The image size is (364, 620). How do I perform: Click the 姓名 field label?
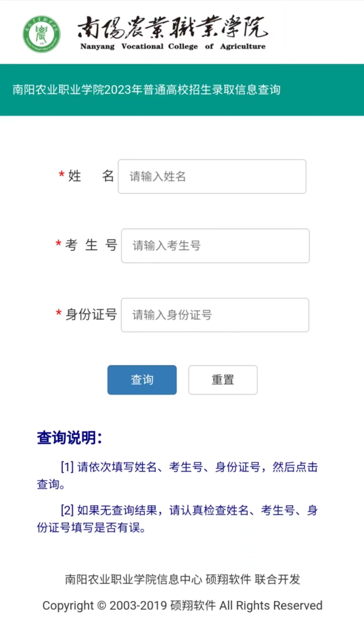click(x=91, y=176)
